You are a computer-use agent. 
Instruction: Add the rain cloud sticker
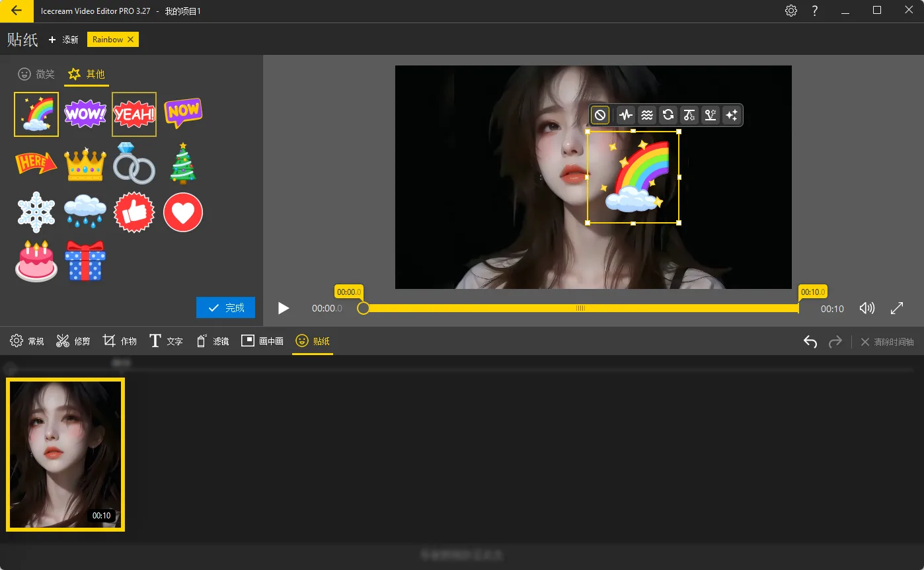pos(85,212)
